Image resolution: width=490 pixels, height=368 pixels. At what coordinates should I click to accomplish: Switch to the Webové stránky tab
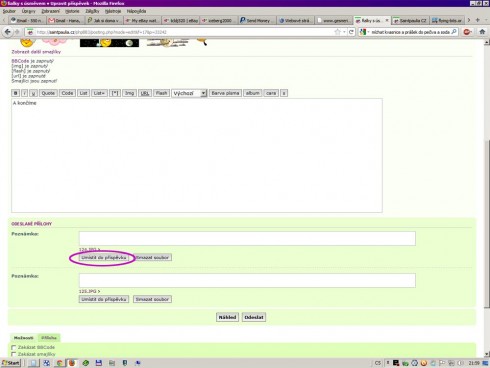click(295, 20)
